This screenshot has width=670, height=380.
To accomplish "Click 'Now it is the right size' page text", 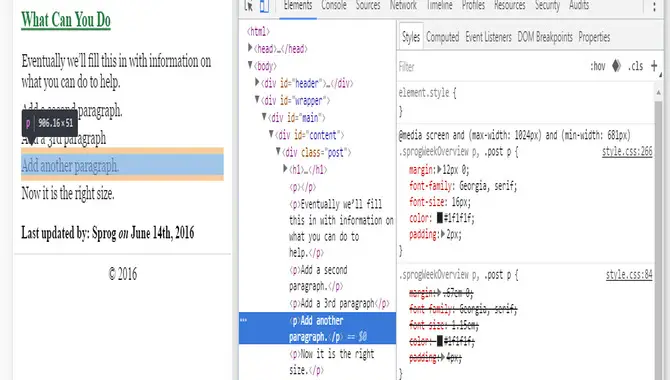I will [x=68, y=193].
